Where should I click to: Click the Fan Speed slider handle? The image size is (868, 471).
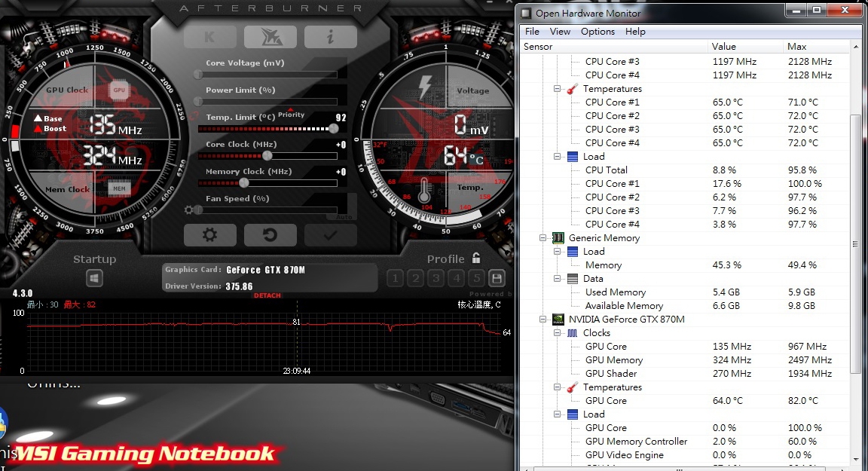(x=199, y=210)
